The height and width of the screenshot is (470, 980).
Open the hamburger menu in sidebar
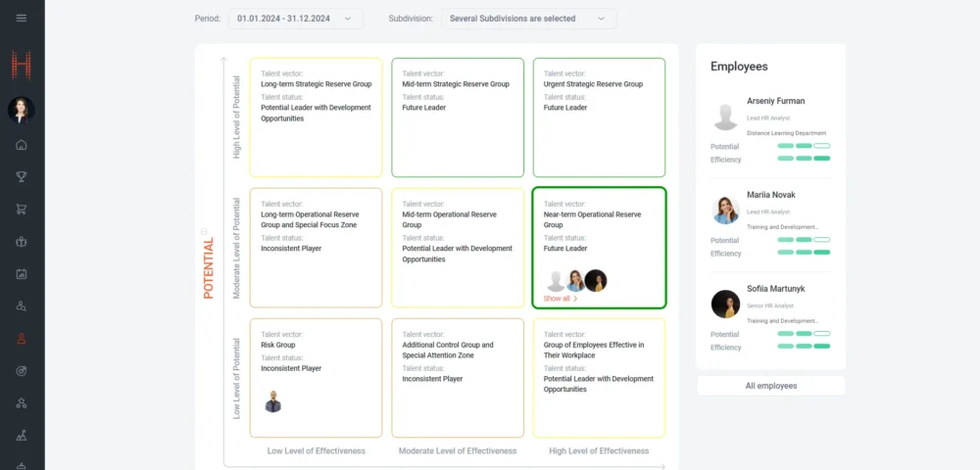pos(22,18)
